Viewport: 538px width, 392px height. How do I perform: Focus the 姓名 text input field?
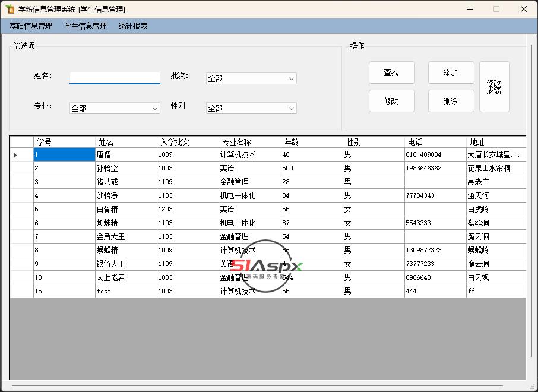(115, 78)
